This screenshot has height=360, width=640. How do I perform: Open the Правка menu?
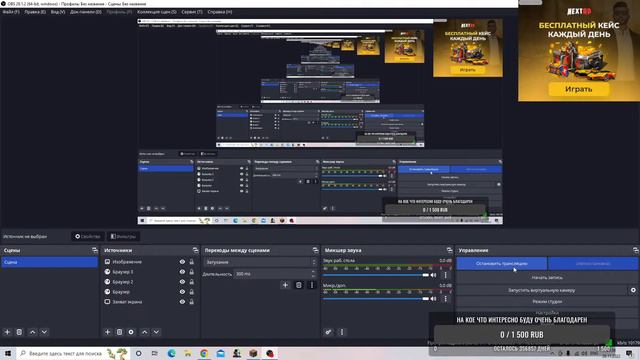pyautogui.click(x=35, y=12)
